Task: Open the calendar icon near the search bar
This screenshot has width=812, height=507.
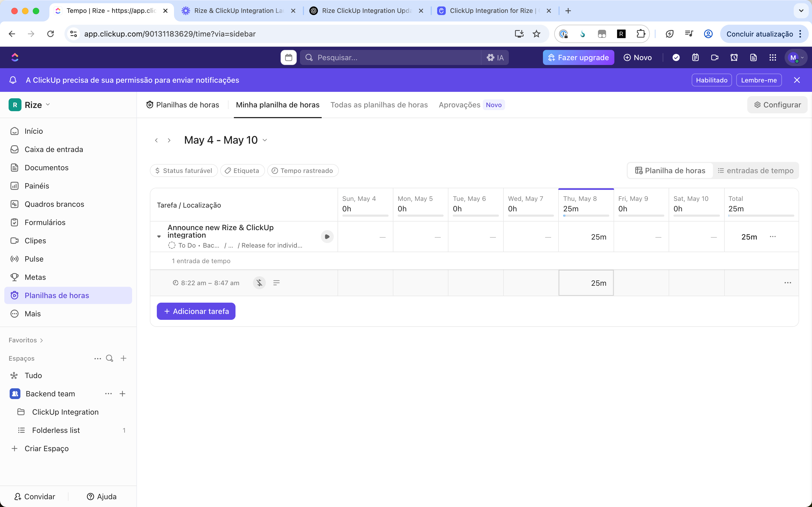Action: coord(288,57)
